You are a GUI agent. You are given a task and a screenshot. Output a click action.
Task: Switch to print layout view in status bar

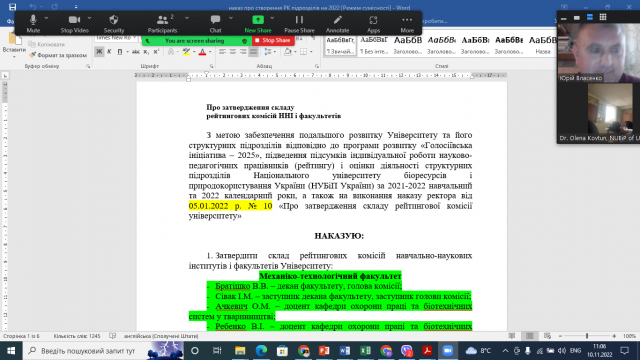pos(530,336)
